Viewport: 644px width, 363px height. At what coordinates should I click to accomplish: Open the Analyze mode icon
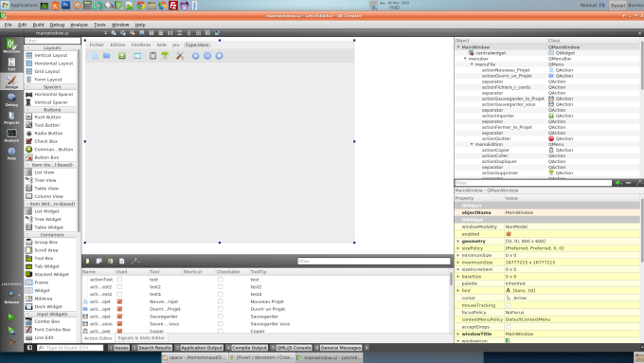[11, 136]
